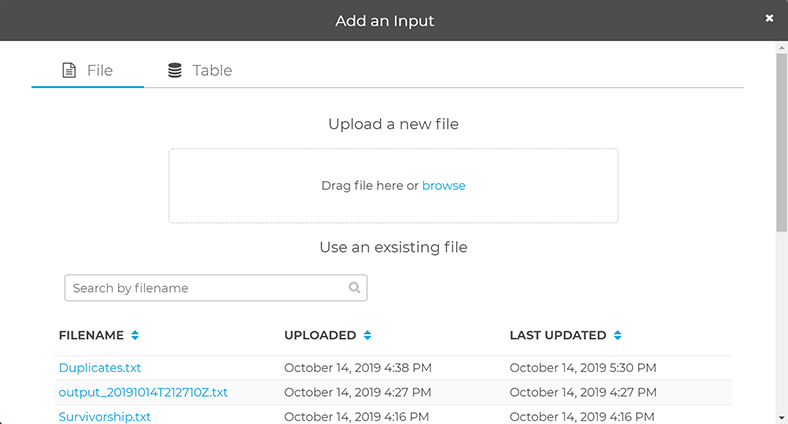Click the browse link to upload
Viewport: 788px width, 424px height.
(x=443, y=186)
